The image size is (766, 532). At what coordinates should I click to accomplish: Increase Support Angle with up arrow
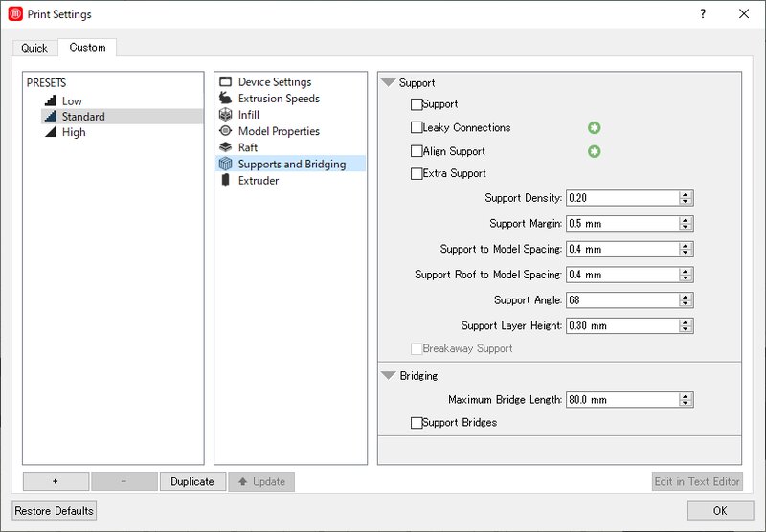(686, 297)
